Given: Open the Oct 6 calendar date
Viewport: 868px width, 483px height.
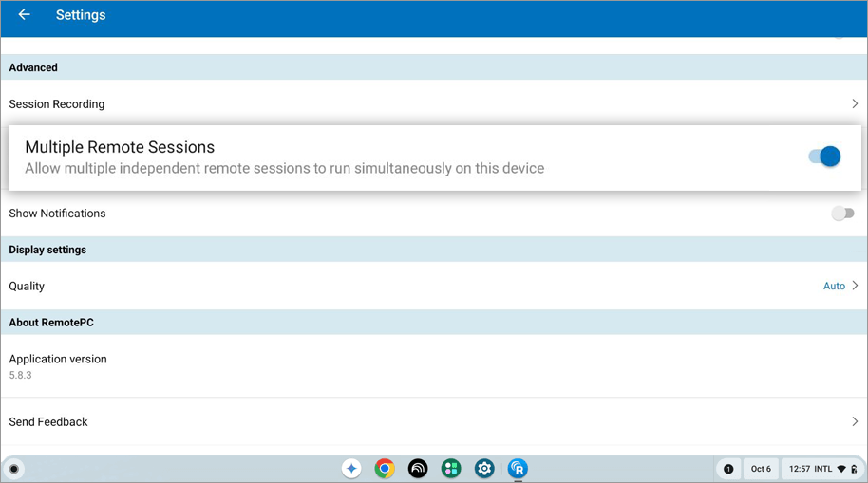Looking at the screenshot, I should coord(761,469).
